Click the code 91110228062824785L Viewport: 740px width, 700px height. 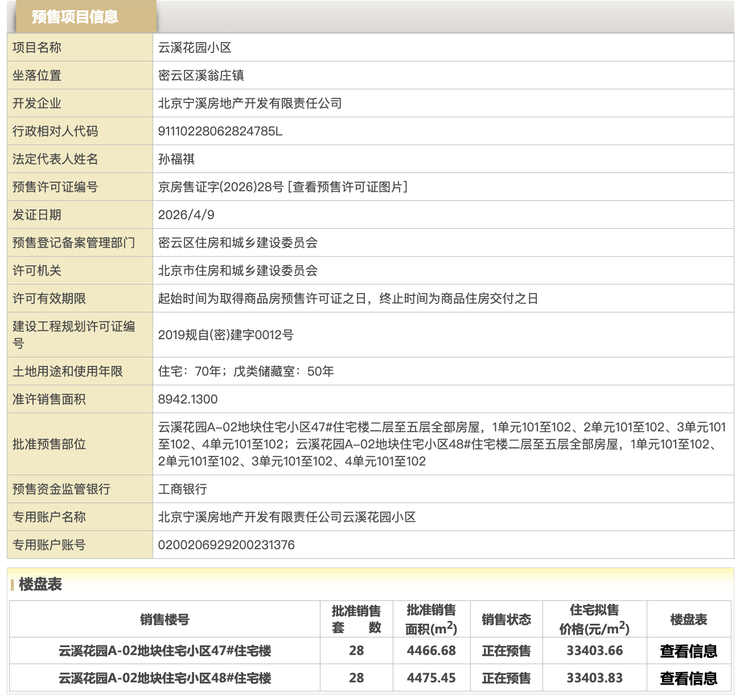(x=220, y=131)
